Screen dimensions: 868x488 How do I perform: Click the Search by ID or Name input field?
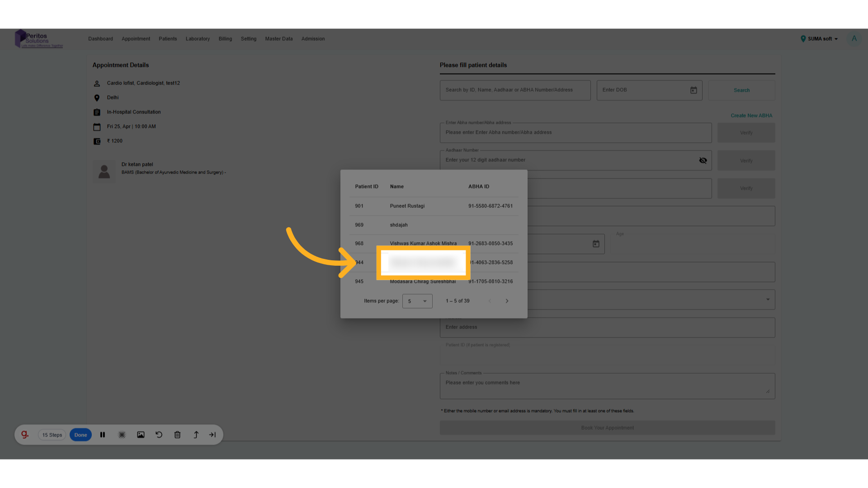[515, 90]
